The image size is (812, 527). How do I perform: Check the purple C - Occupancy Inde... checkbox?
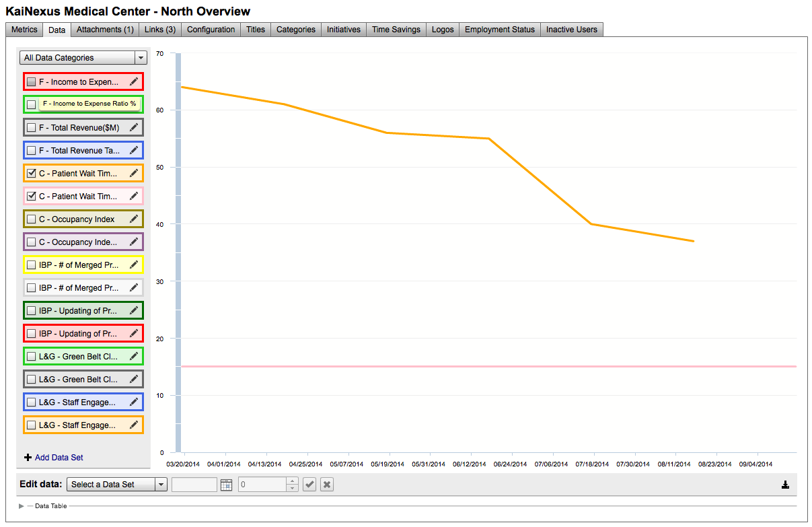tap(32, 242)
